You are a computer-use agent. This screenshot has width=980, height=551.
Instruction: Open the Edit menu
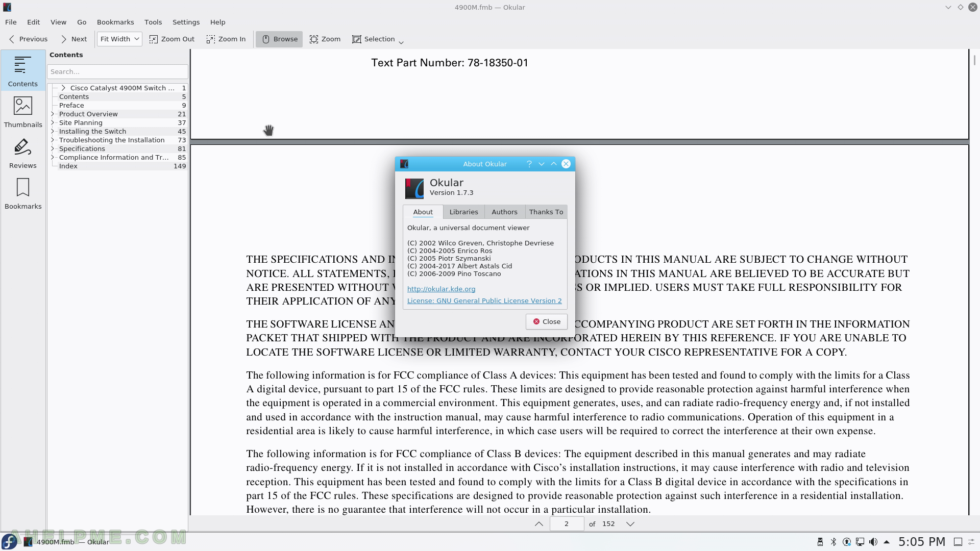pos(34,22)
